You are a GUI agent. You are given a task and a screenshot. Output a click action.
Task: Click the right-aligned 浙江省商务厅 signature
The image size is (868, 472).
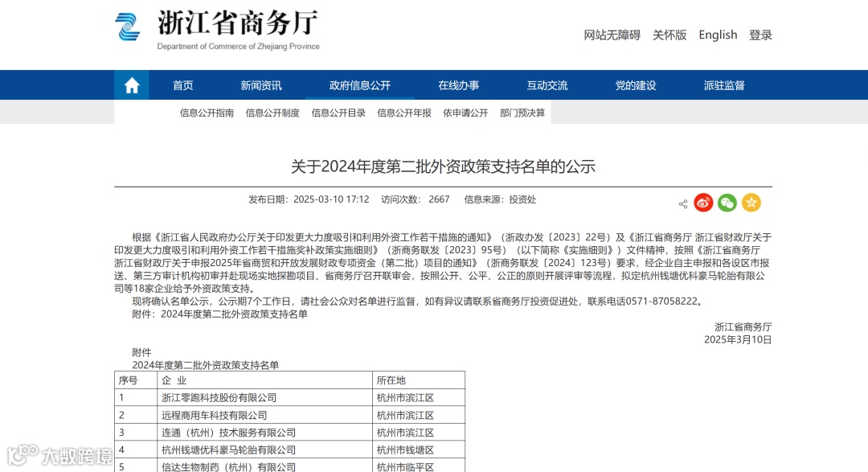tap(743, 326)
